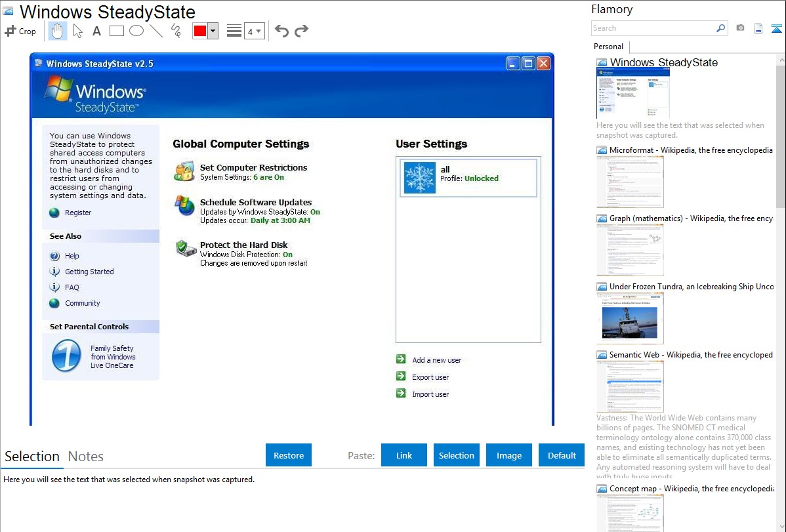Click the Restore button

pos(289,455)
